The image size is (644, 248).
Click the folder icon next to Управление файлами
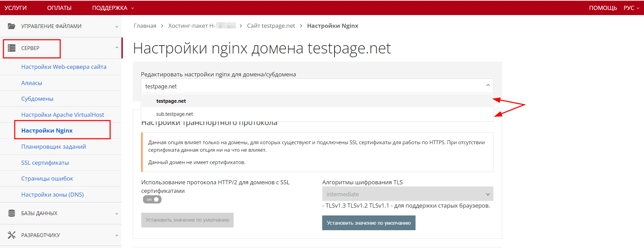12,26
